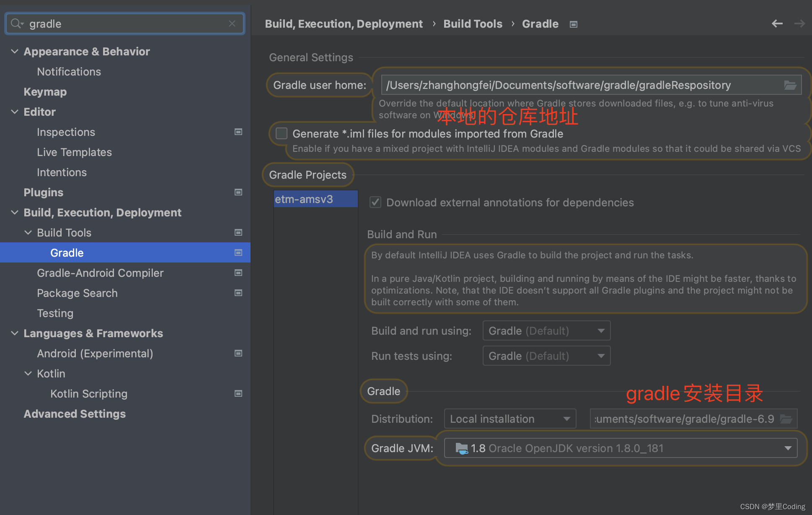Open Advanced Settings page
The image size is (812, 515).
tap(75, 414)
